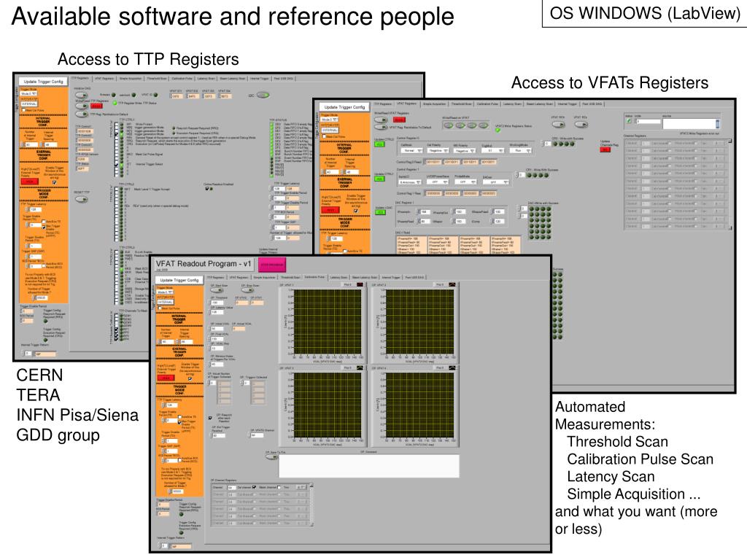
Task: Open Trigger Mode dropdown in TTP Registers window
Action: pyautogui.click(x=28, y=94)
